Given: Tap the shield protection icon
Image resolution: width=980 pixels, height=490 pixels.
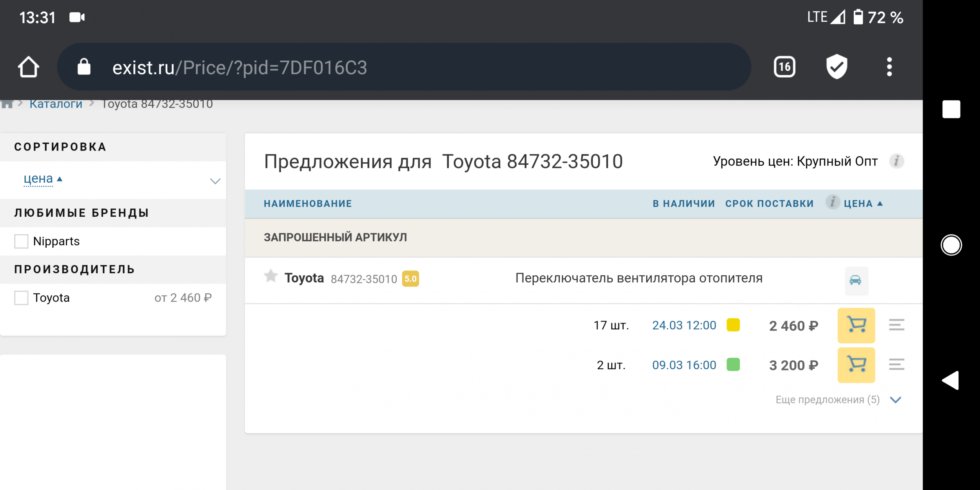Looking at the screenshot, I should (837, 67).
